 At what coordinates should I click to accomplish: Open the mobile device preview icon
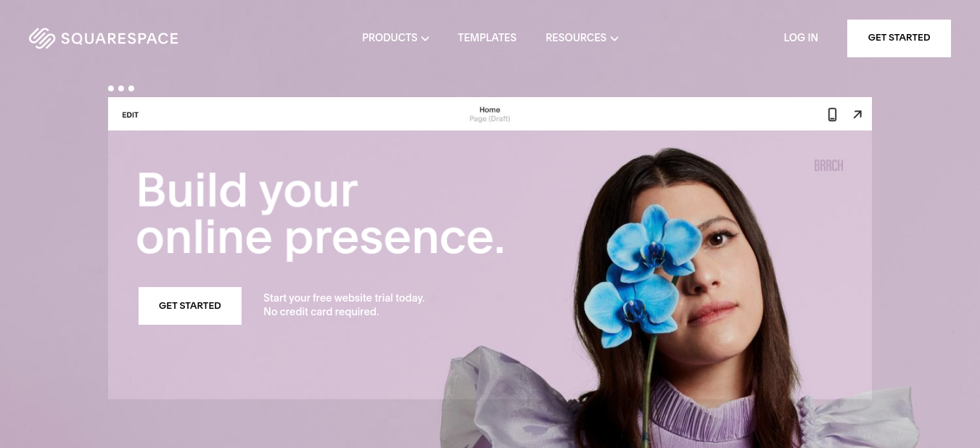tap(832, 115)
